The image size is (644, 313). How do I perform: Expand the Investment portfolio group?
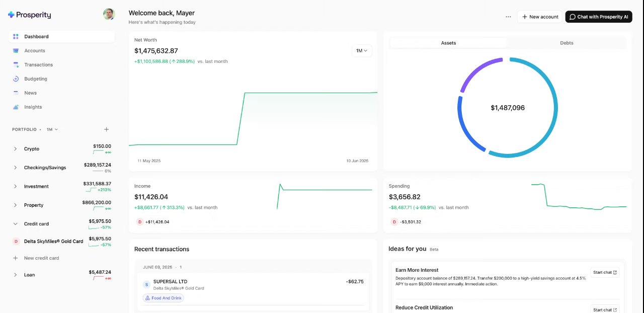pos(15,187)
